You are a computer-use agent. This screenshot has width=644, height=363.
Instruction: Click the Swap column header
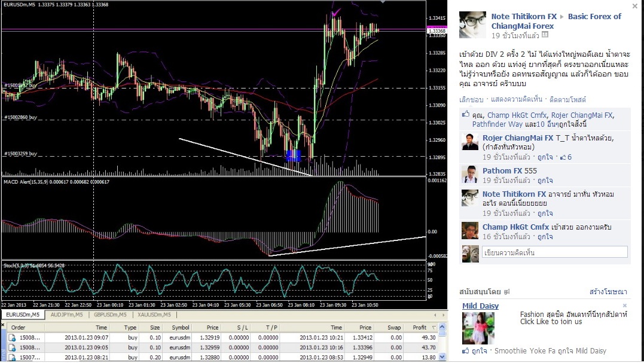(x=394, y=327)
